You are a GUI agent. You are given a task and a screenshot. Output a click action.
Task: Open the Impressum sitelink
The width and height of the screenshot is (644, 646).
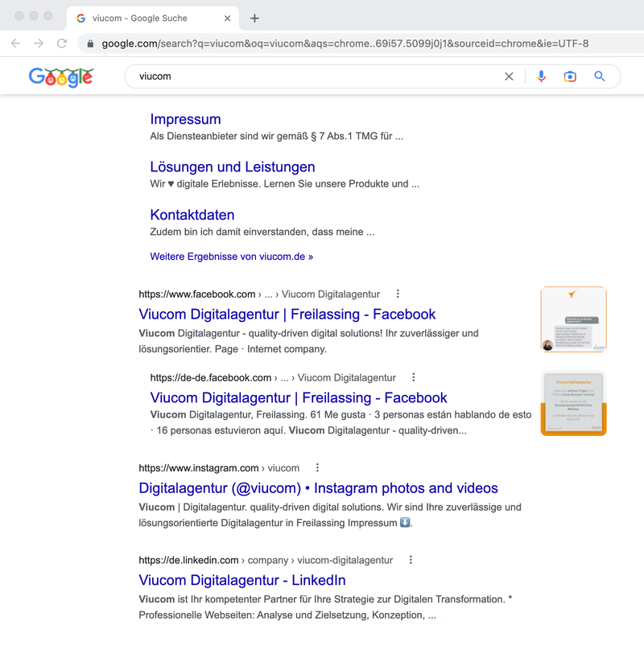[x=185, y=119]
